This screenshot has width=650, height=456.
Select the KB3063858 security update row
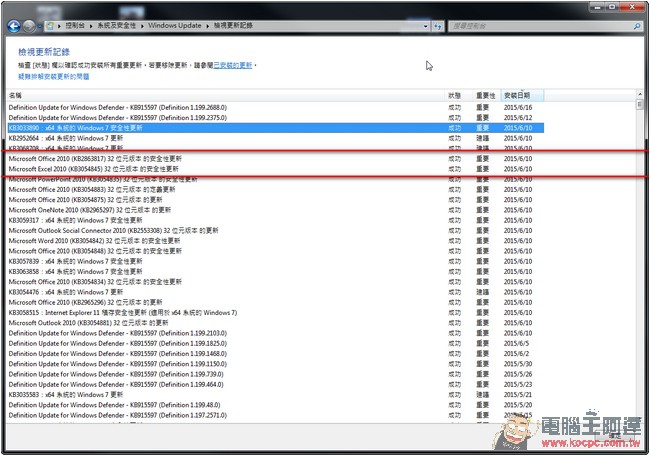pyautogui.click(x=276, y=272)
